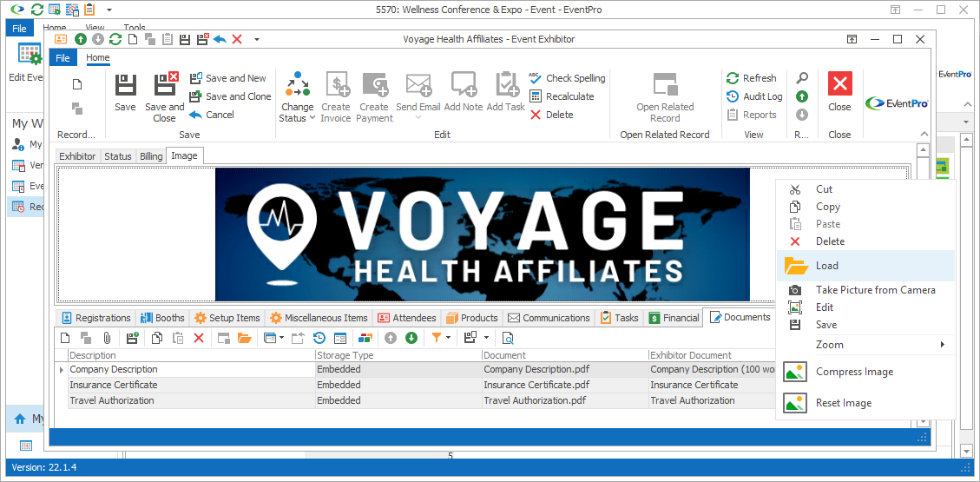Click Check Spelling

coord(567,78)
